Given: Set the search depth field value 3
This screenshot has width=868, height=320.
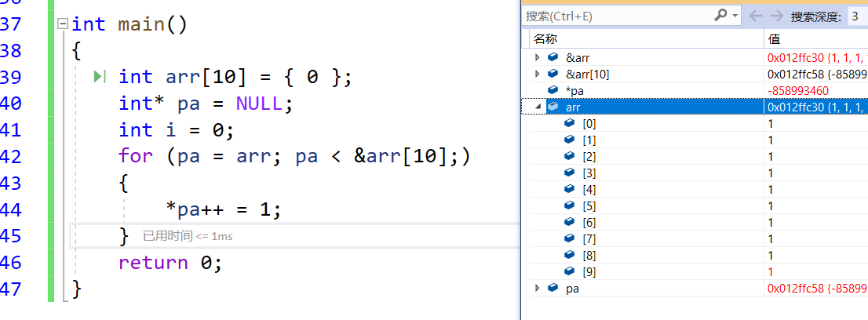Looking at the screenshot, I should click(857, 16).
